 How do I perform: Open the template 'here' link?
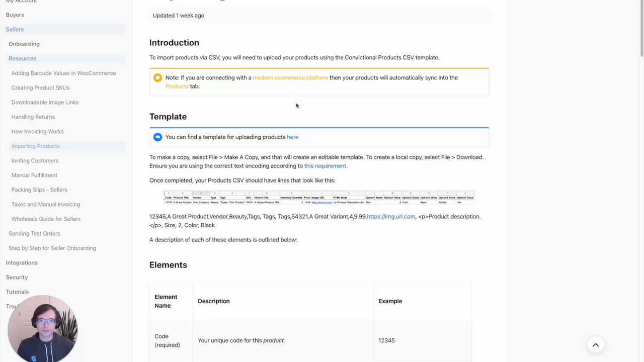pos(292,137)
